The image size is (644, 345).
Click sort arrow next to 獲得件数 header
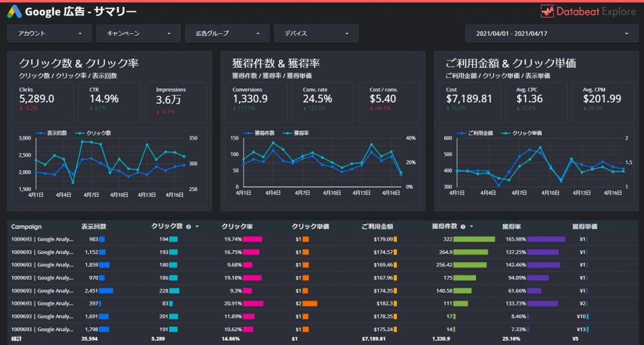pyautogui.click(x=472, y=226)
